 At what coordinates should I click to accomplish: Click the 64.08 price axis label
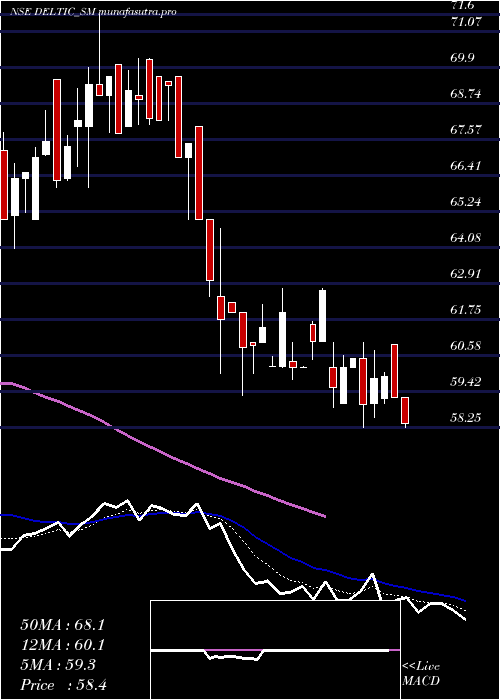(x=467, y=238)
